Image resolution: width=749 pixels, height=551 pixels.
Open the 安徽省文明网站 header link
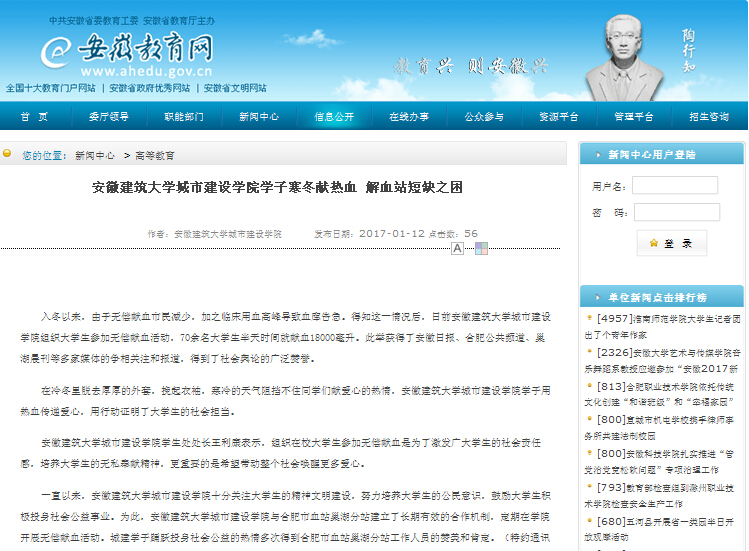pos(234,88)
